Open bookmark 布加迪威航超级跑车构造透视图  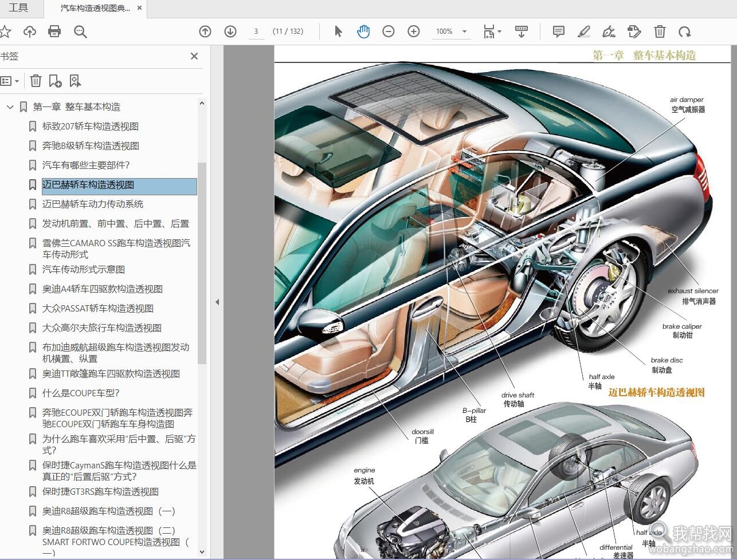tap(116, 353)
